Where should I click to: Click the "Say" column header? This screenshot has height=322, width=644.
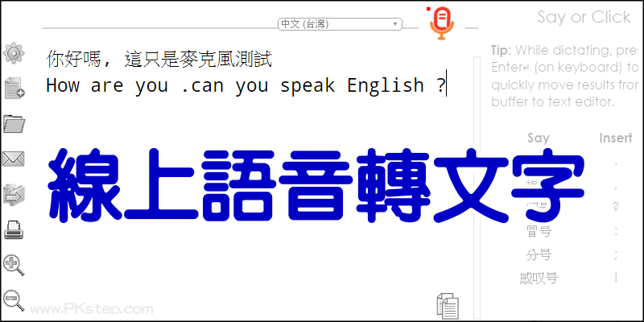point(539,138)
